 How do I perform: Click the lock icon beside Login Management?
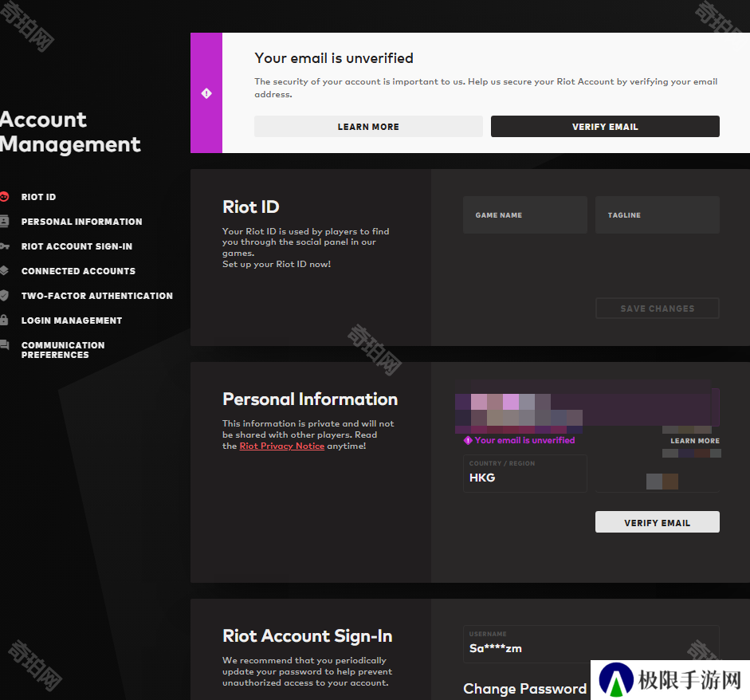(4, 320)
